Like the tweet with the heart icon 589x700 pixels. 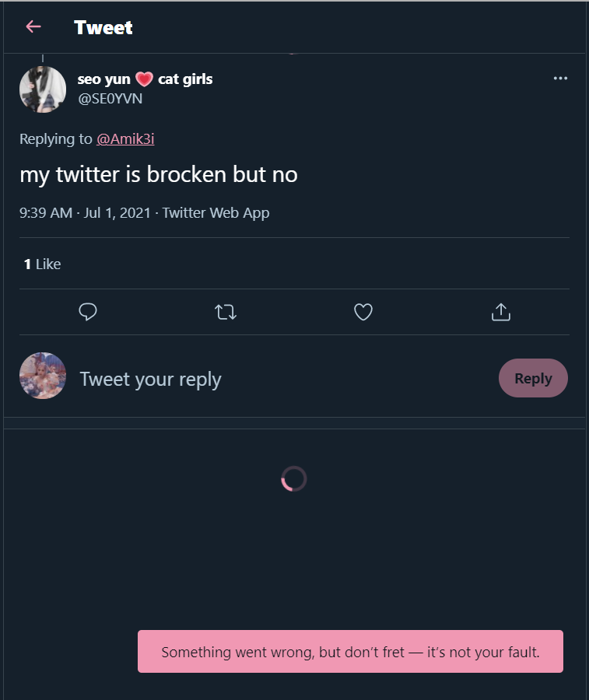click(x=363, y=312)
